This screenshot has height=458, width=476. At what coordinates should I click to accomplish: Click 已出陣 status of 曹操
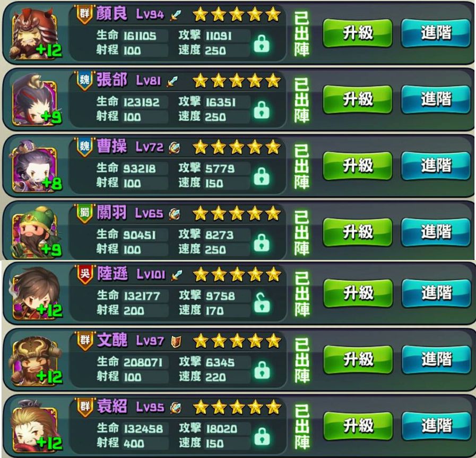302,166
